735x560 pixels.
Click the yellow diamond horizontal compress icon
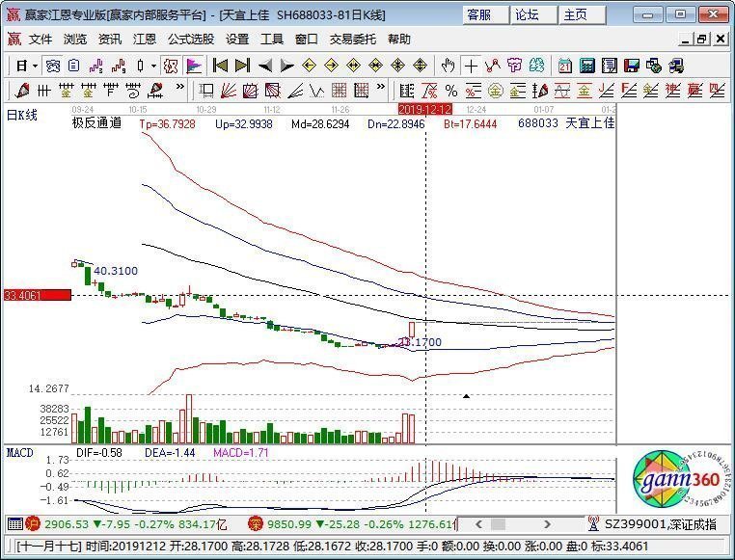pos(376,66)
